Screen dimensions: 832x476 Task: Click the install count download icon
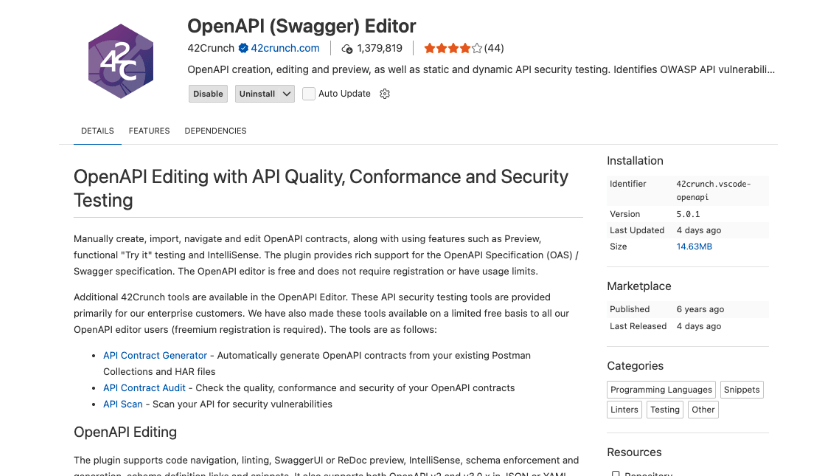(347, 49)
